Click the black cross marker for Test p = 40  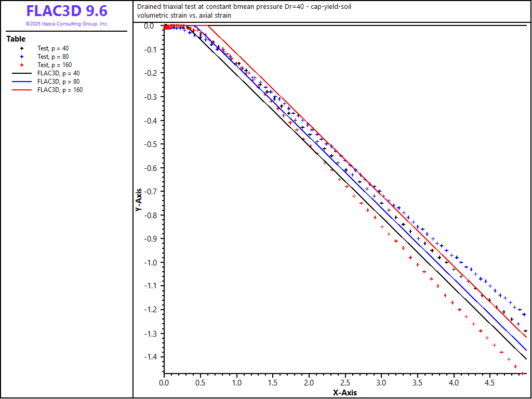point(21,48)
